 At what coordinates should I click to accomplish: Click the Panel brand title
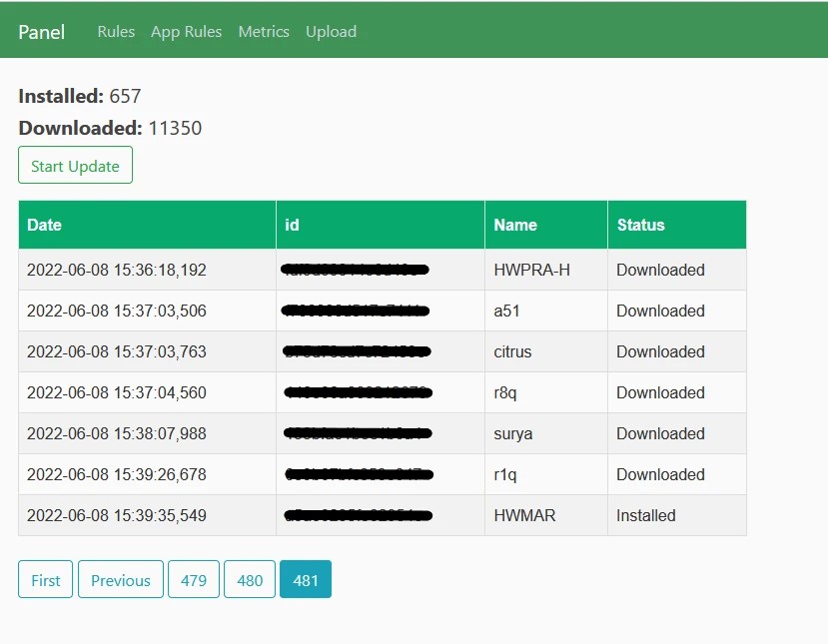coord(41,32)
